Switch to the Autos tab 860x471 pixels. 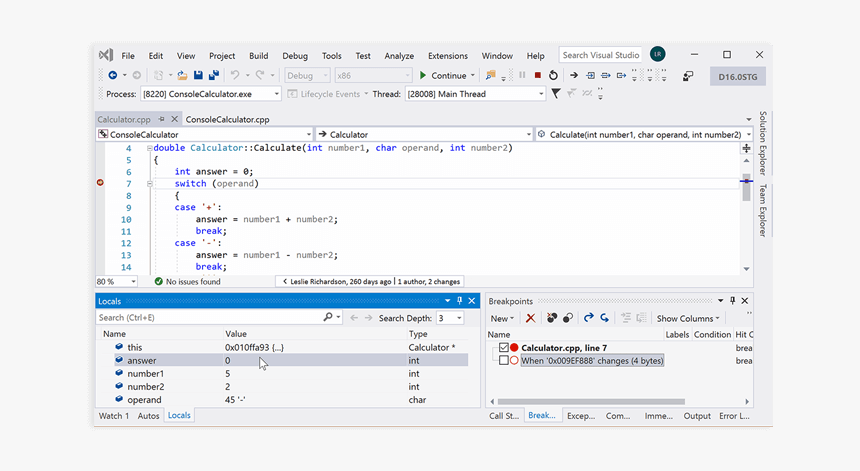148,415
